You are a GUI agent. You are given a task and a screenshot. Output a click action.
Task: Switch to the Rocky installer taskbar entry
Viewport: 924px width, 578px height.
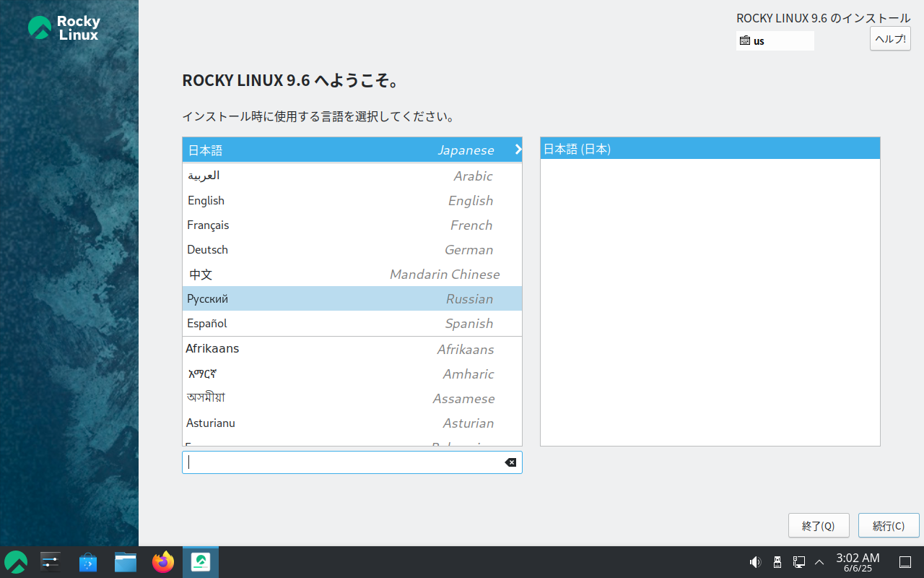click(201, 562)
